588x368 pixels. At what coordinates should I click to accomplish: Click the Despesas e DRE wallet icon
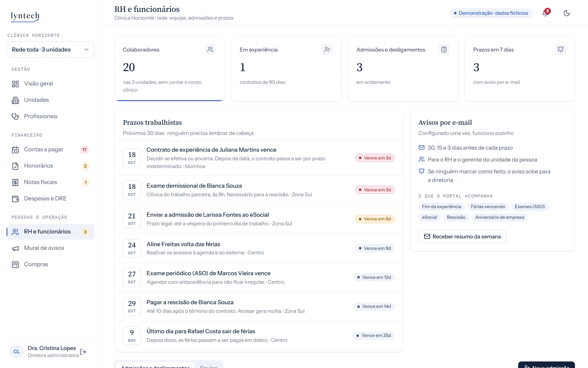click(x=15, y=199)
